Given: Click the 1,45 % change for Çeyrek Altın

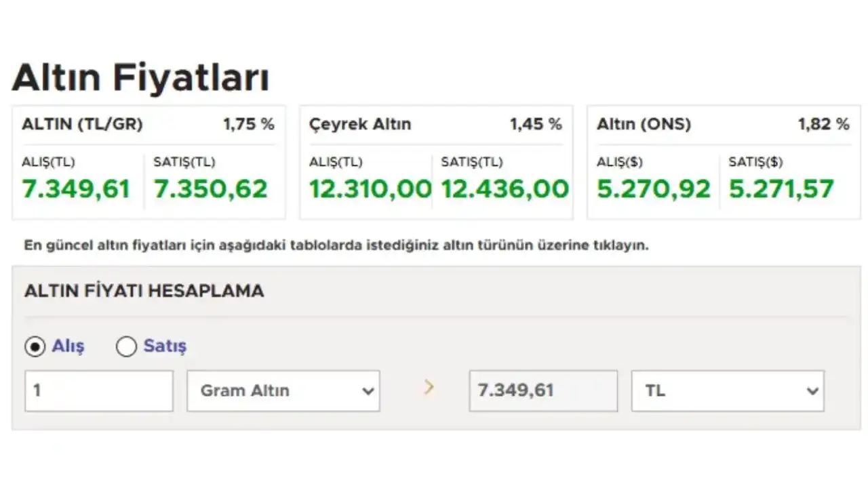Looking at the screenshot, I should click(535, 124).
